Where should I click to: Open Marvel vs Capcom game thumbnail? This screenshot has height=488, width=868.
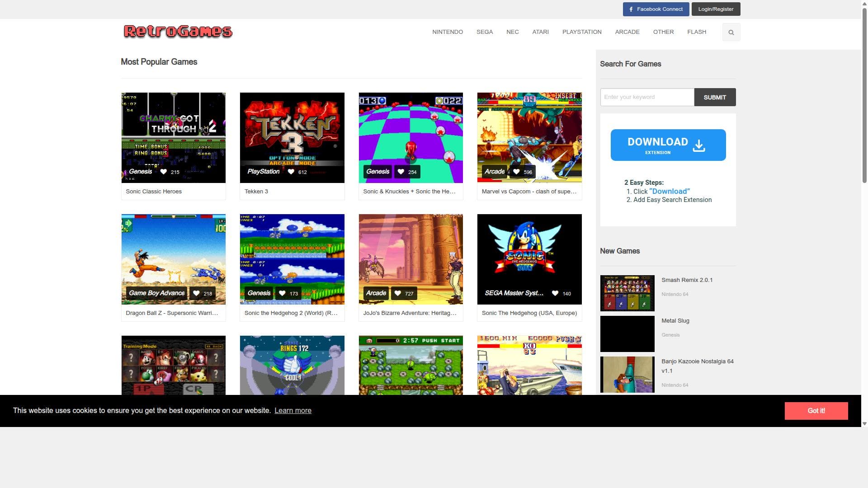click(x=529, y=138)
